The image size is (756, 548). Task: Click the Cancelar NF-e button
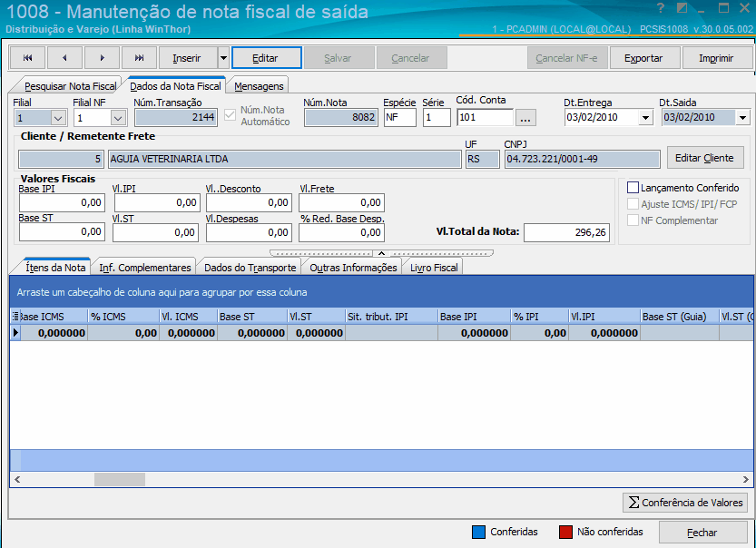(x=566, y=58)
